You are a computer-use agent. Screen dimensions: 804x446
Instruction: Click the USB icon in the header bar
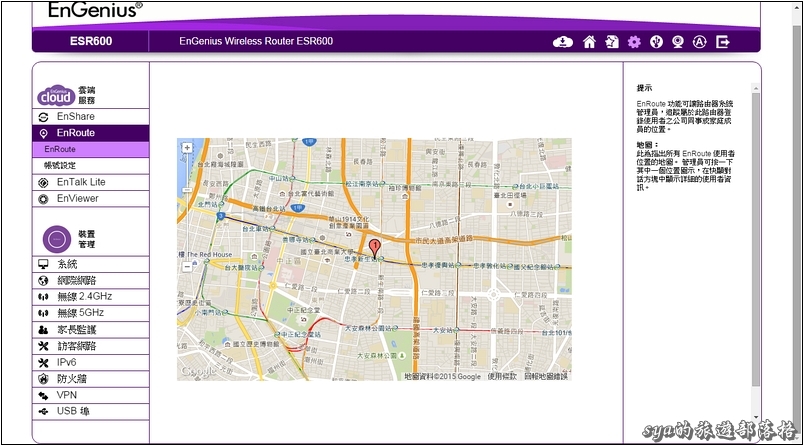(x=656, y=42)
